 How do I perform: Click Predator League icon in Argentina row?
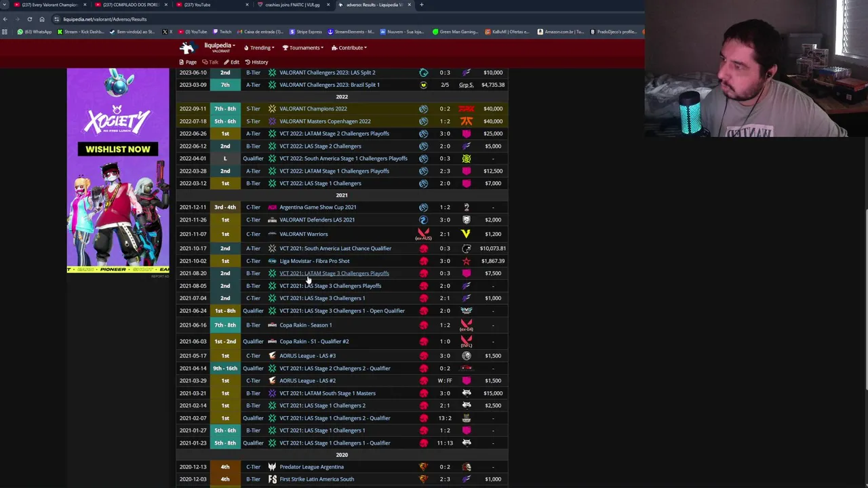[272, 467]
